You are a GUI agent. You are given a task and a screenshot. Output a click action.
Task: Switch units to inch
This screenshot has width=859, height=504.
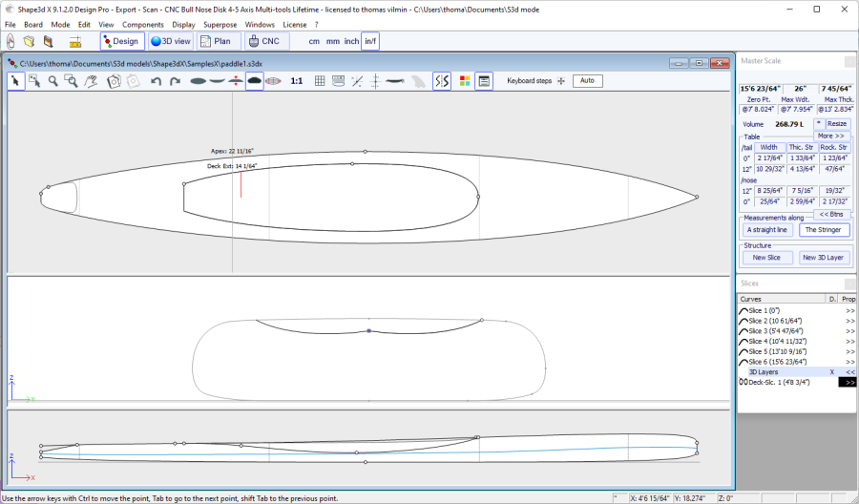click(x=352, y=42)
